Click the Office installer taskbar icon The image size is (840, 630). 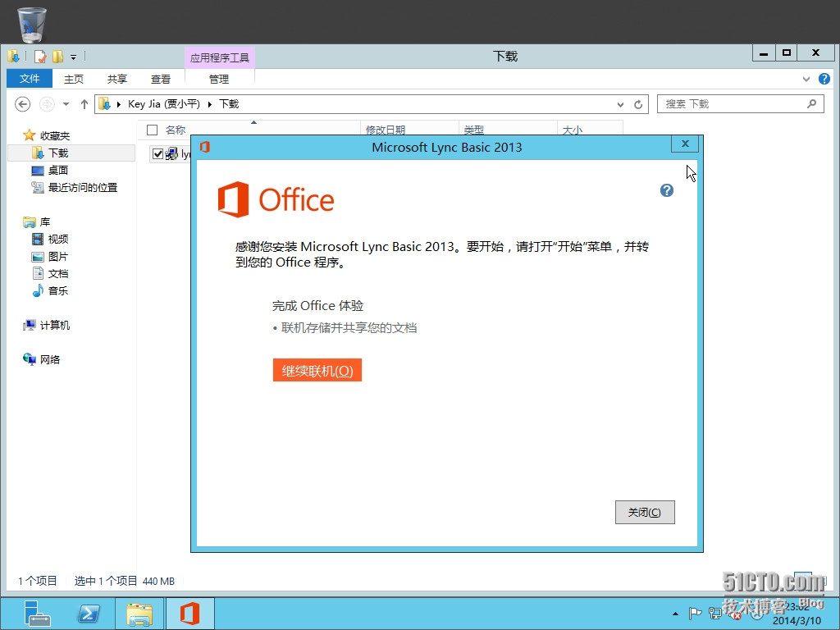(189, 614)
